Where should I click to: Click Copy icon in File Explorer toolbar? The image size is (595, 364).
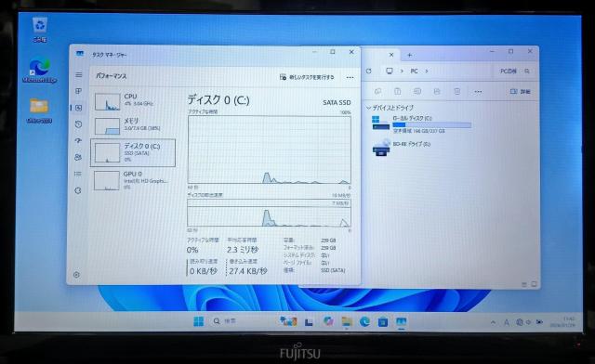coord(378,91)
